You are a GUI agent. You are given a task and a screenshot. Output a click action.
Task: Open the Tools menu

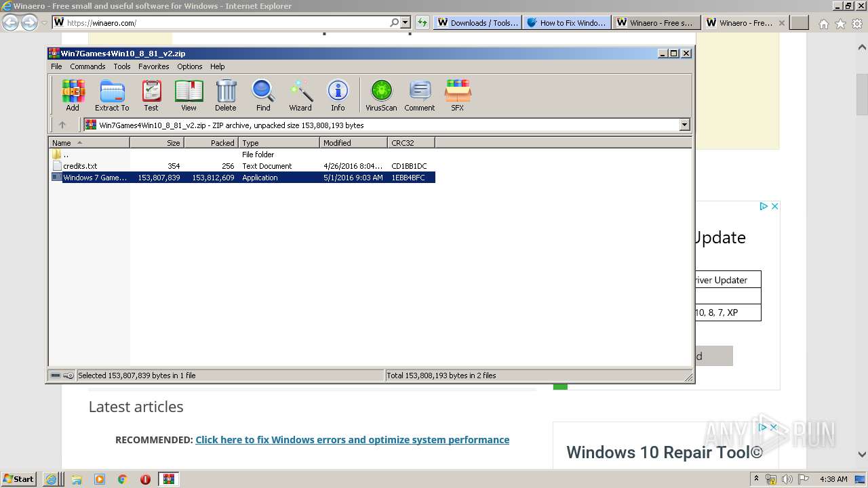[x=122, y=66]
